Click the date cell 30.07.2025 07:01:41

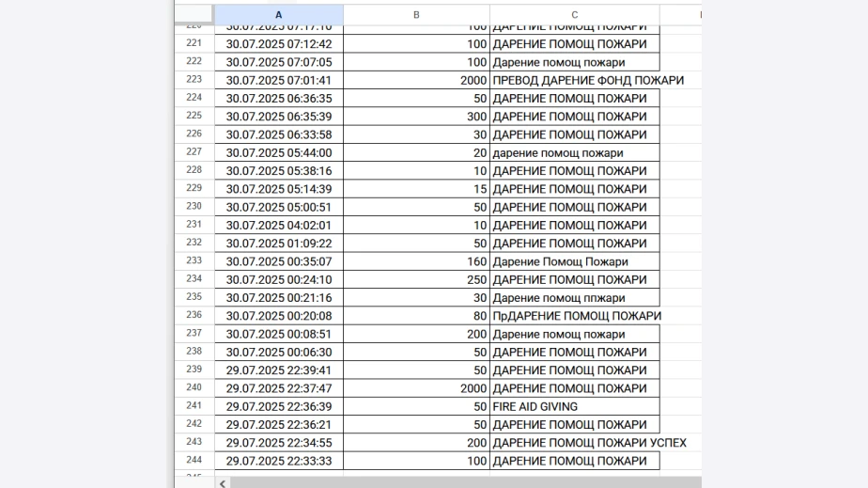pyautogui.click(x=278, y=81)
